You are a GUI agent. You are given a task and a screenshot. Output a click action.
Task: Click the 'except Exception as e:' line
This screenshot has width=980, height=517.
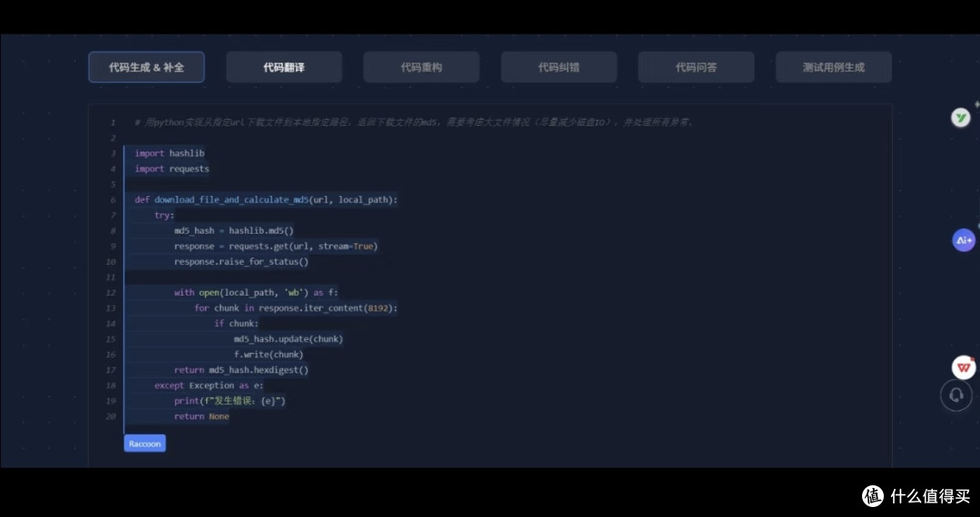(x=209, y=385)
